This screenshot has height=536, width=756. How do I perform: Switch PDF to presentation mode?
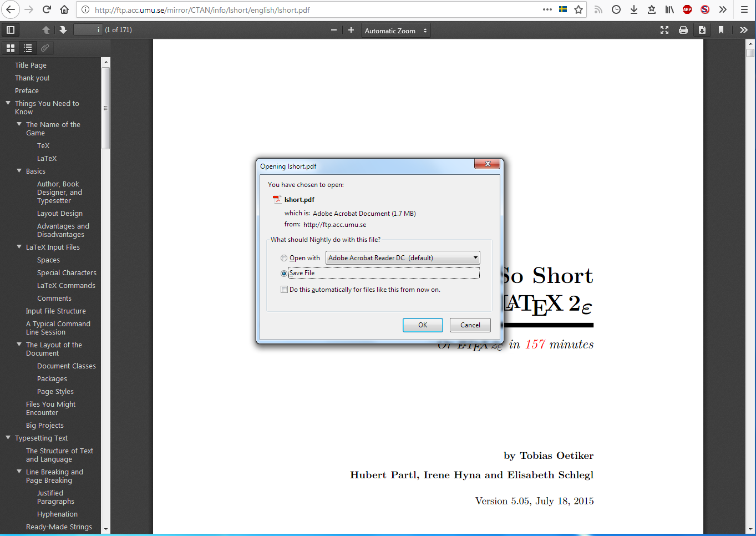[x=664, y=30]
